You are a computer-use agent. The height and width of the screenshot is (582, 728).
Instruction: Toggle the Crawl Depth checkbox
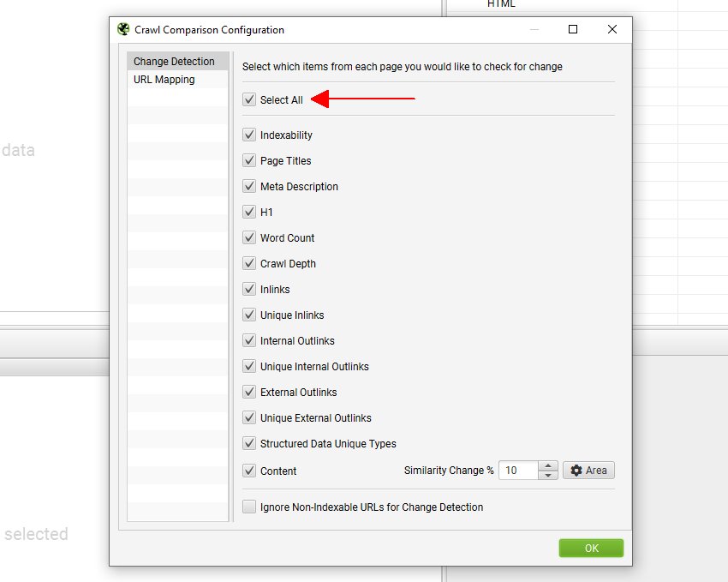point(249,263)
